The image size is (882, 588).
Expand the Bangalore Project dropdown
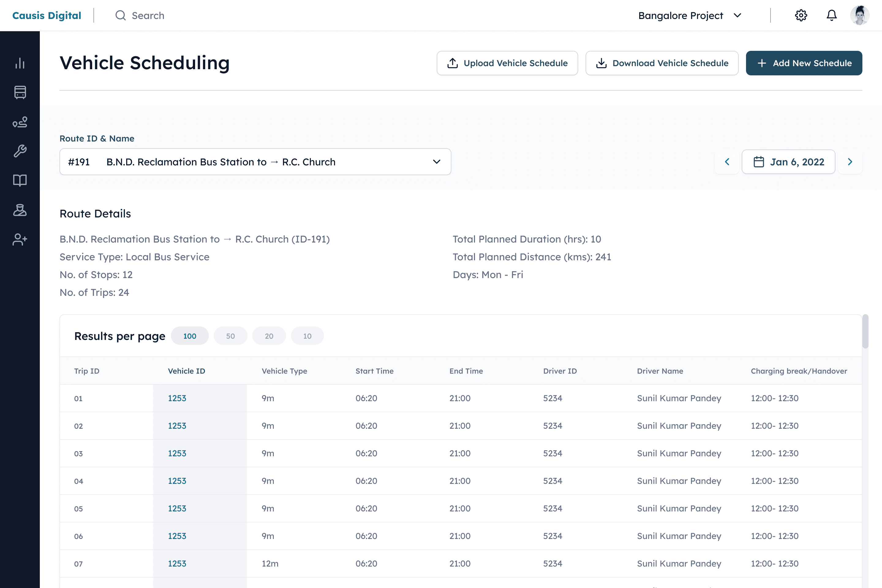[x=690, y=15]
